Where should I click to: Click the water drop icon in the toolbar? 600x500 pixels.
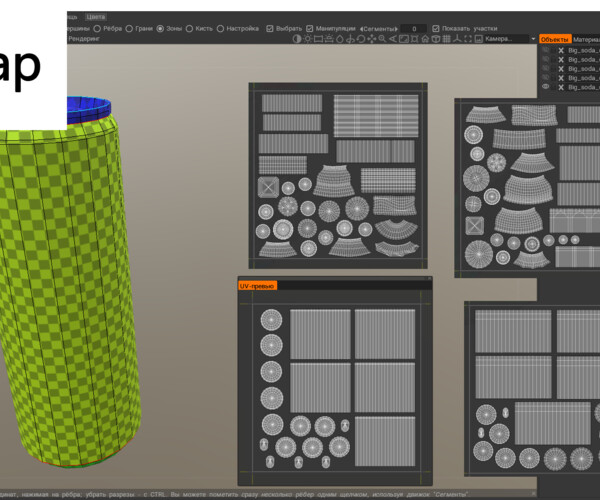tap(339, 39)
